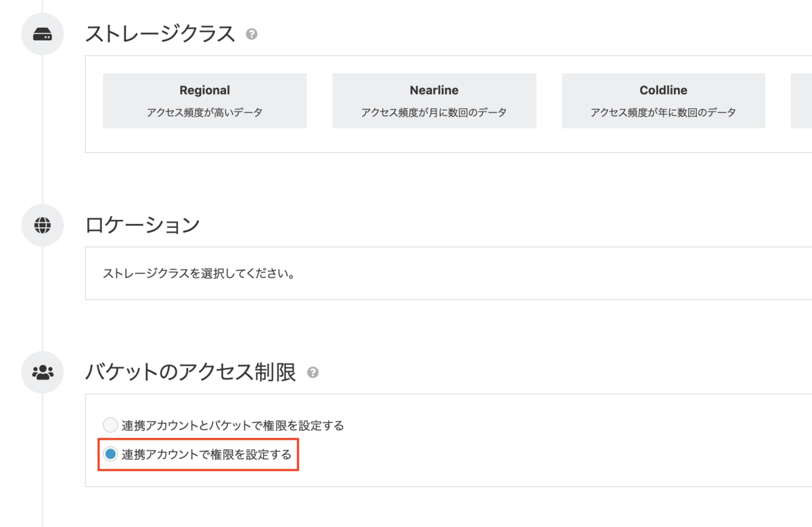
Task: Click the バケットのアクセス制限 section heading
Action: point(191,372)
